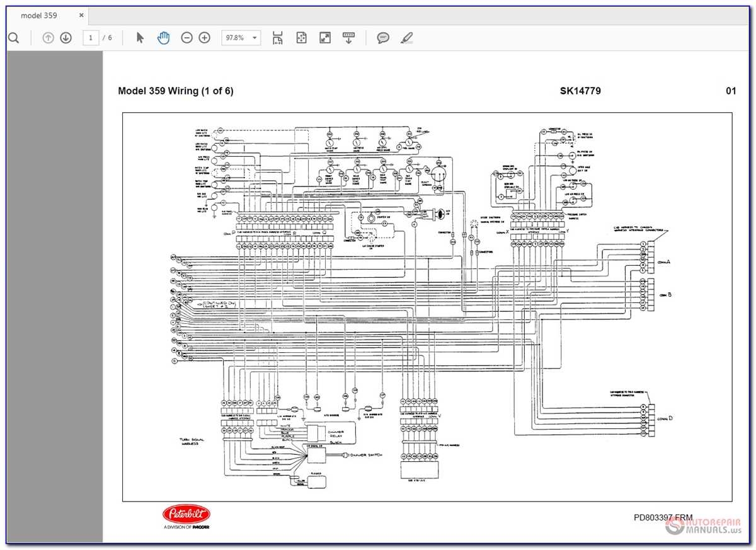This screenshot has height=550, width=756.
Task: Open the search tool in the PDF viewer
Action: [13, 38]
